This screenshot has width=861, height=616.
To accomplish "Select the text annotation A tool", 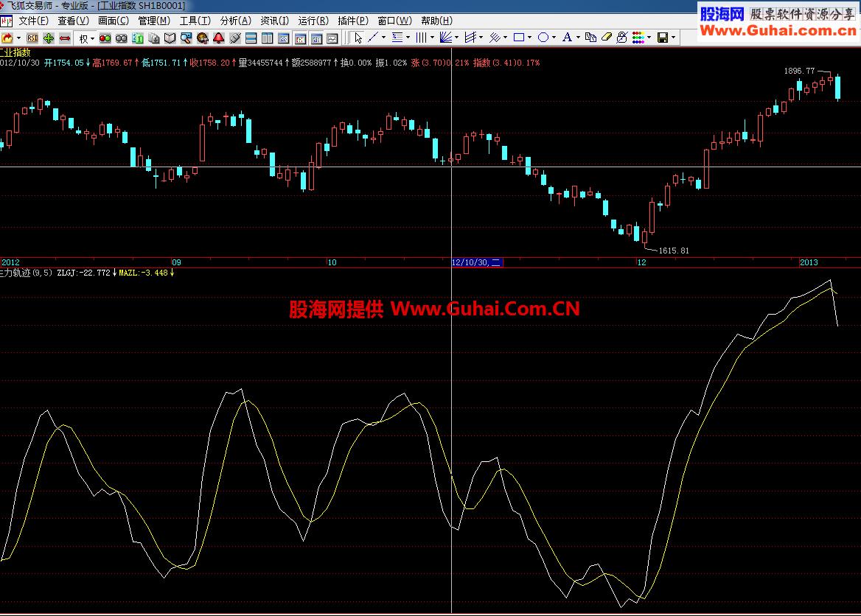I will click(x=566, y=38).
